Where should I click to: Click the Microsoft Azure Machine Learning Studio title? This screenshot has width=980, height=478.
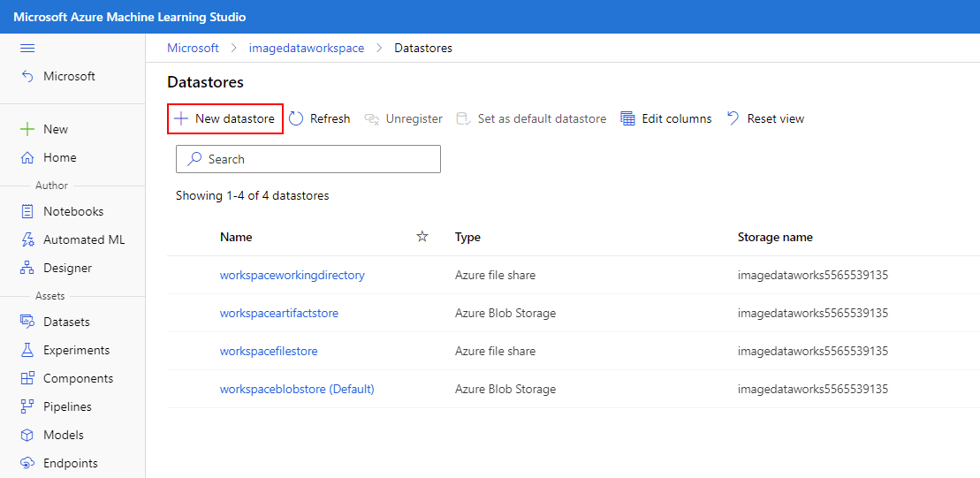(129, 17)
